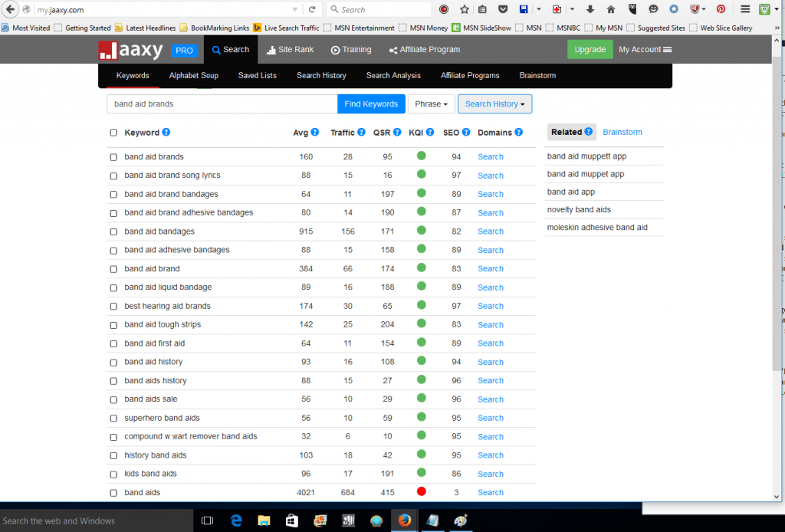
Task: Open the Phrase dropdown
Action: point(431,104)
